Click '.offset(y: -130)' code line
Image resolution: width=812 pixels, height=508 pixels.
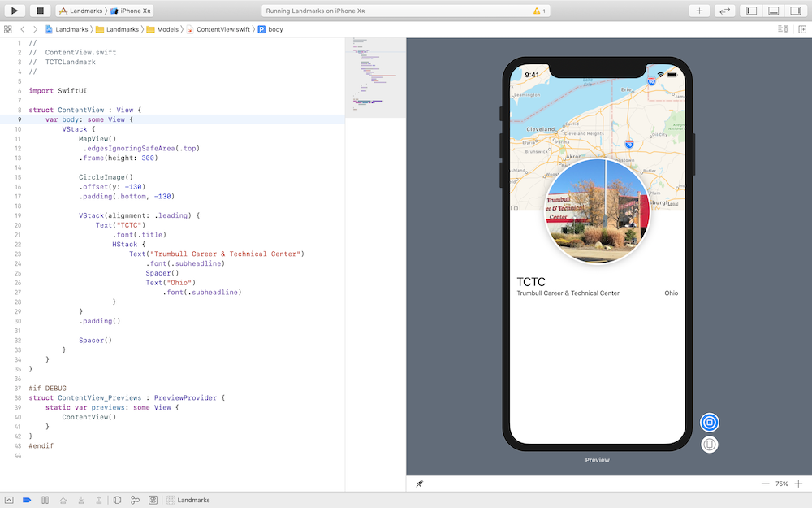112,187
